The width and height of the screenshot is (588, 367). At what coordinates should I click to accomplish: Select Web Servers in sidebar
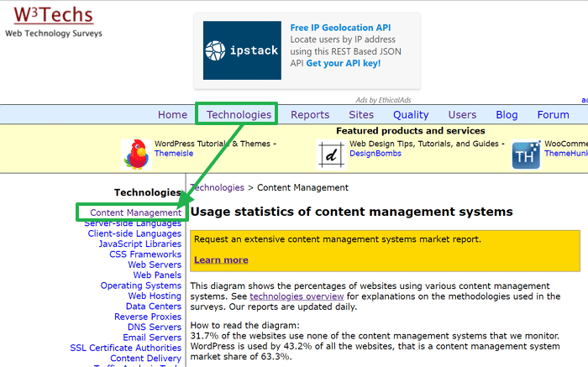[x=155, y=265]
